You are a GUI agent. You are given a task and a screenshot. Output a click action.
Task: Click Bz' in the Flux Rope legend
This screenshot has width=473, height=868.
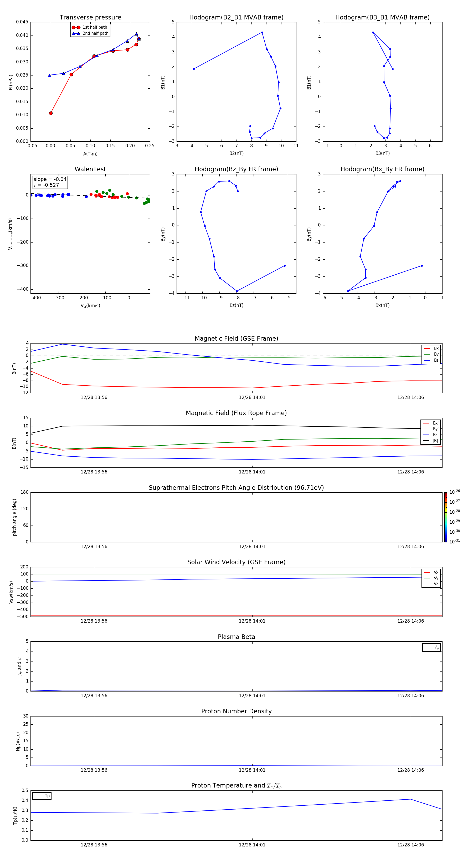[431, 435]
